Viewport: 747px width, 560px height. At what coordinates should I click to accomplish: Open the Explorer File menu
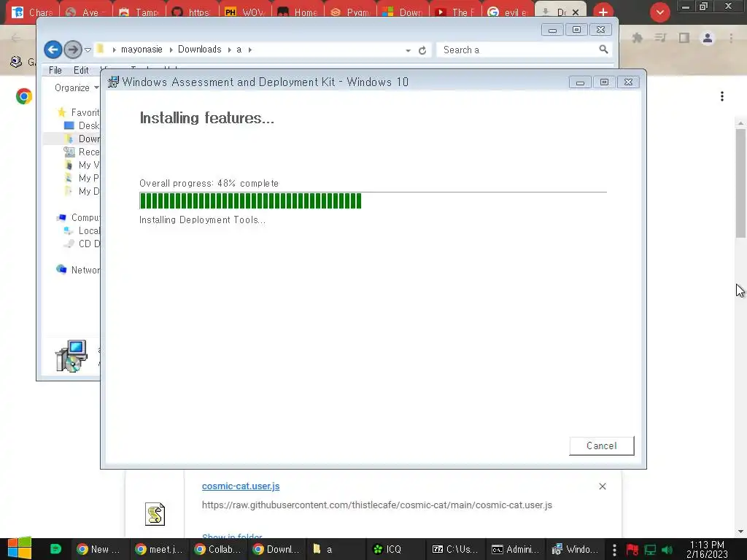click(x=55, y=71)
